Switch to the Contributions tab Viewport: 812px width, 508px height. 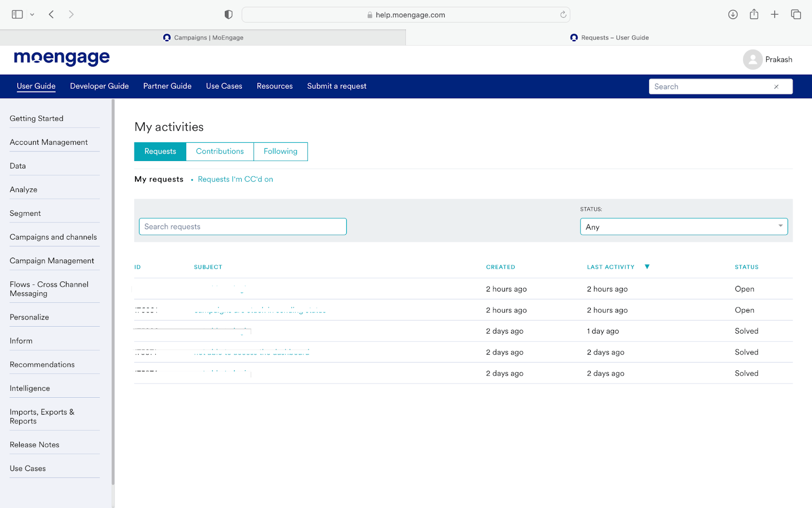220,151
